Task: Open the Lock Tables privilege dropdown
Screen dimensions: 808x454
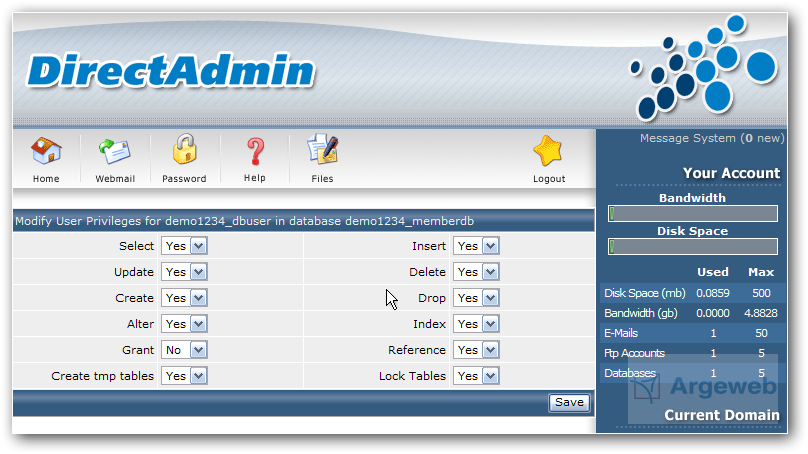Action: pyautogui.click(x=476, y=376)
